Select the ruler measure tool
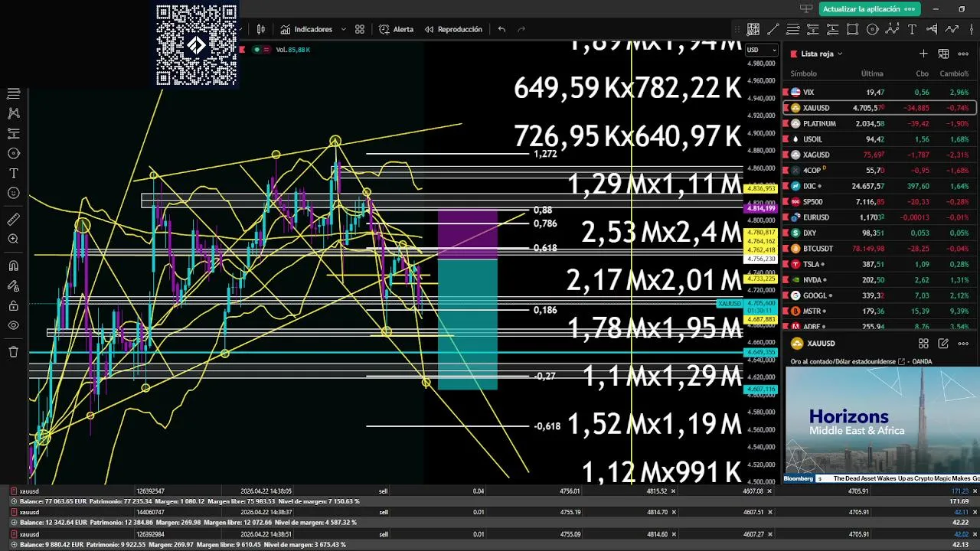 13,219
